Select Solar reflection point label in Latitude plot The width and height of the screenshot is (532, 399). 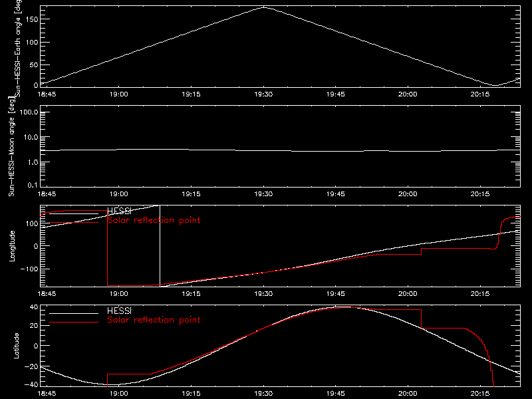click(x=154, y=320)
